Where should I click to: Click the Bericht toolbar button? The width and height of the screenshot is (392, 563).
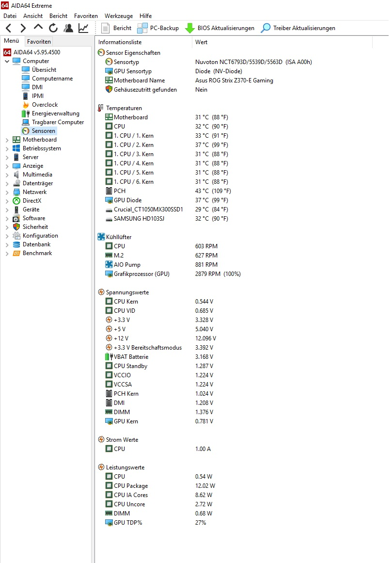tap(117, 28)
